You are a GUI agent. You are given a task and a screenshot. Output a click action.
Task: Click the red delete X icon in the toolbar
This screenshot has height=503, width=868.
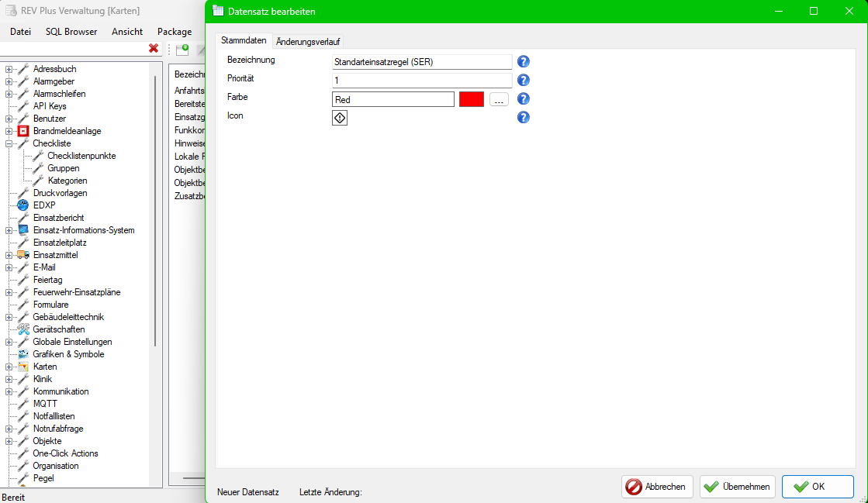154,48
